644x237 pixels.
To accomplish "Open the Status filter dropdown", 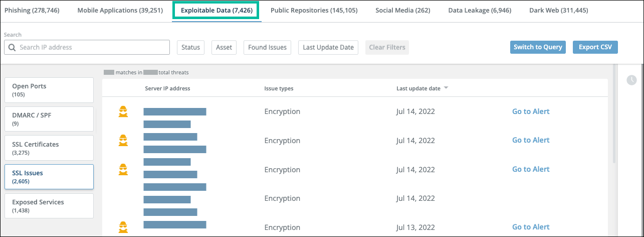I will click(x=190, y=47).
